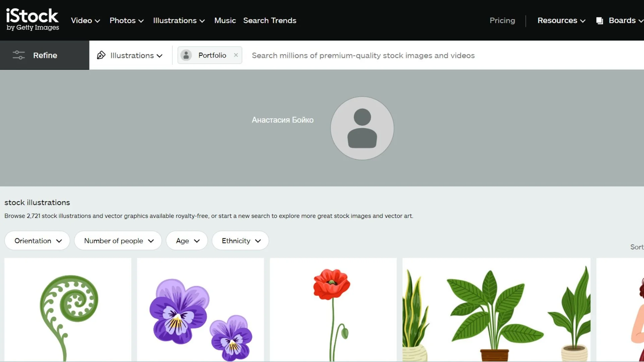Open the Resources dropdown
Viewport: 644px width, 362px height.
pyautogui.click(x=560, y=20)
